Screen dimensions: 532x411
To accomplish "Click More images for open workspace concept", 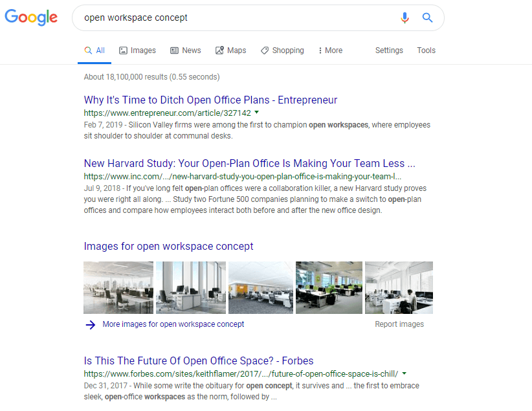I will [x=173, y=324].
